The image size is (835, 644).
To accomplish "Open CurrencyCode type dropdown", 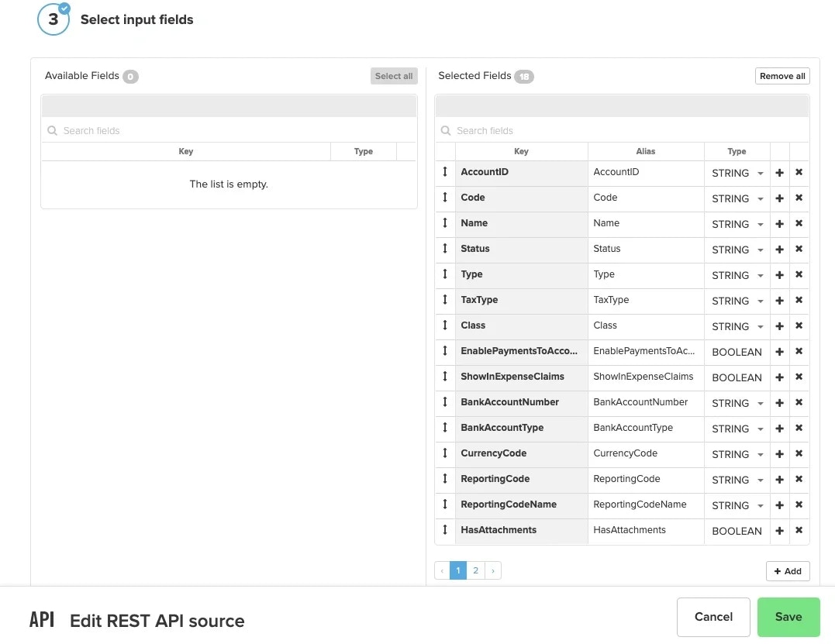I will (x=737, y=454).
